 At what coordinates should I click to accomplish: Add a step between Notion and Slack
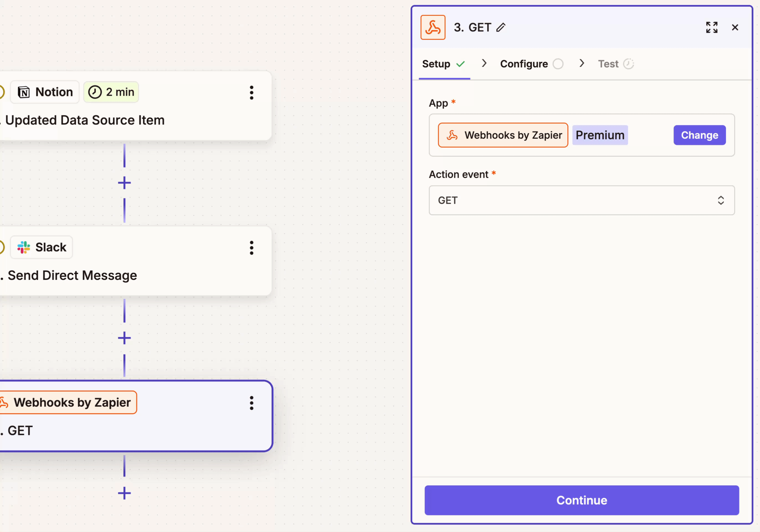pos(125,183)
